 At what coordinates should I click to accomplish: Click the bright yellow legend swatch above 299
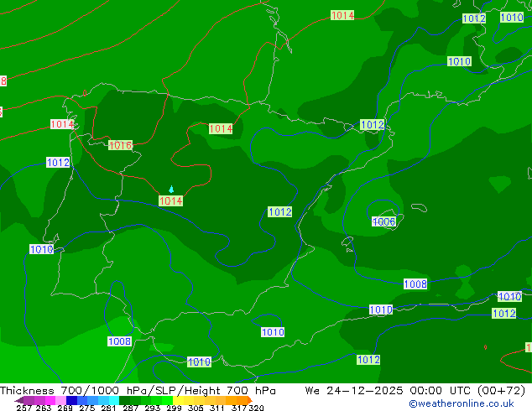[x=178, y=400]
